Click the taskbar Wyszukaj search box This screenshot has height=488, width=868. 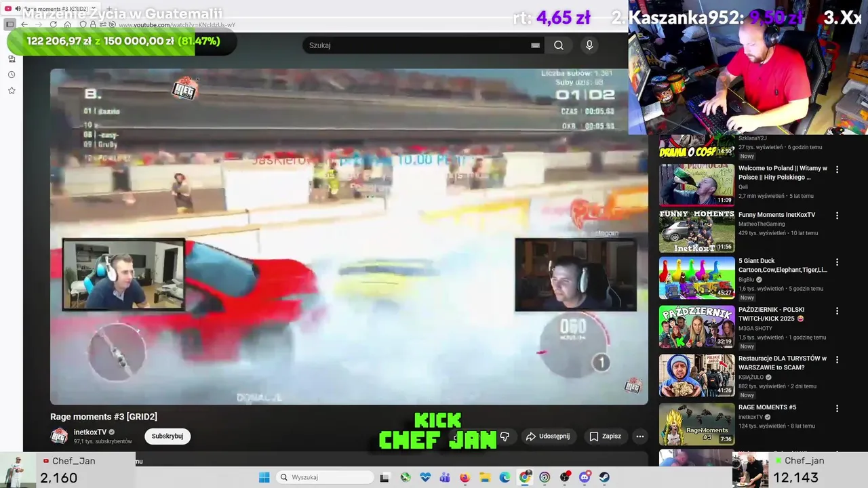(325, 477)
